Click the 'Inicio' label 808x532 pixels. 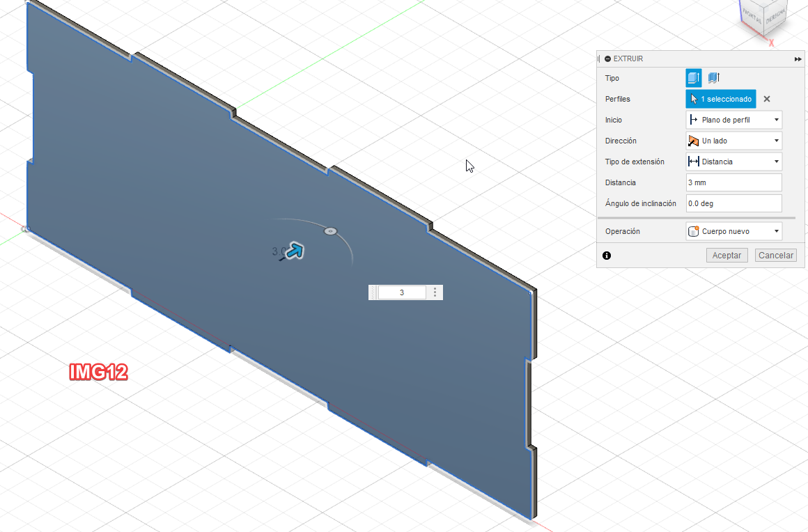pos(613,120)
